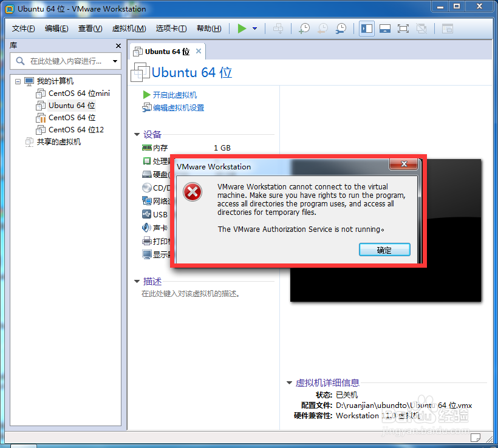This screenshot has width=498, height=448.
Task: Select 共享的虚拟机 in library tree
Action: click(59, 142)
